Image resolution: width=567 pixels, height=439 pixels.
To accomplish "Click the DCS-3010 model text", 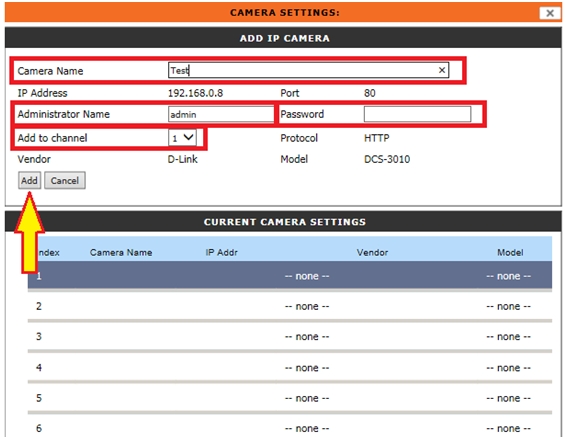I will 387,159.
